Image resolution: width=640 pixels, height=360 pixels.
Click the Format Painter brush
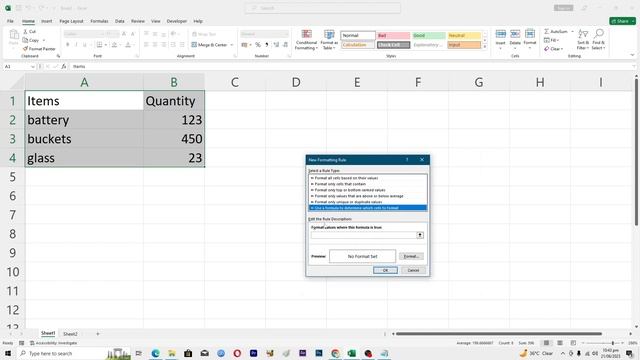point(25,49)
